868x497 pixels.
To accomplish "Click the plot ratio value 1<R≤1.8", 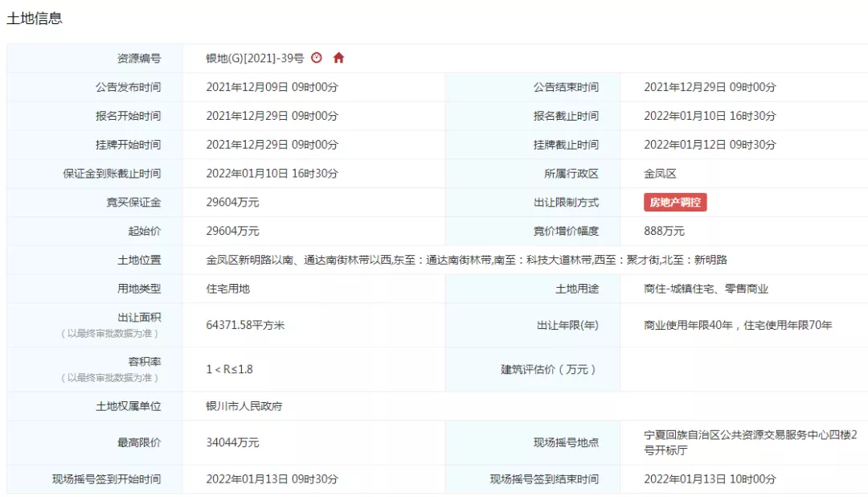I will pyautogui.click(x=229, y=369).
